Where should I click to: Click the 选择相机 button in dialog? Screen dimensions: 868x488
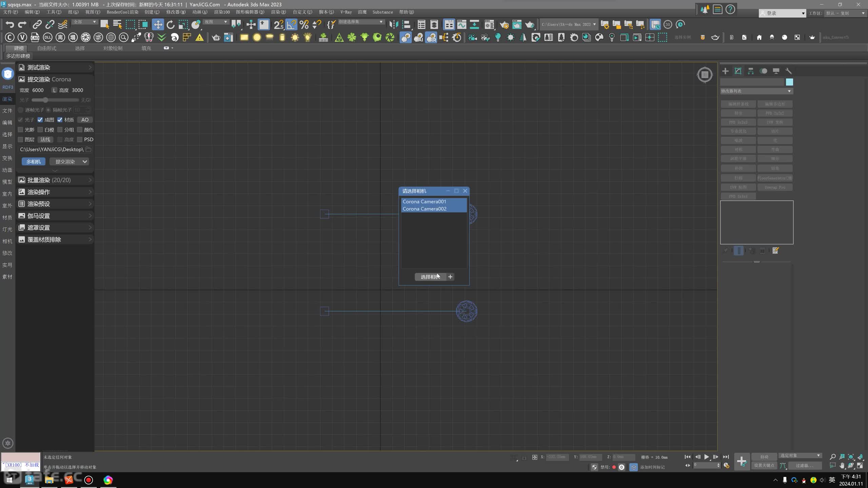tap(430, 277)
